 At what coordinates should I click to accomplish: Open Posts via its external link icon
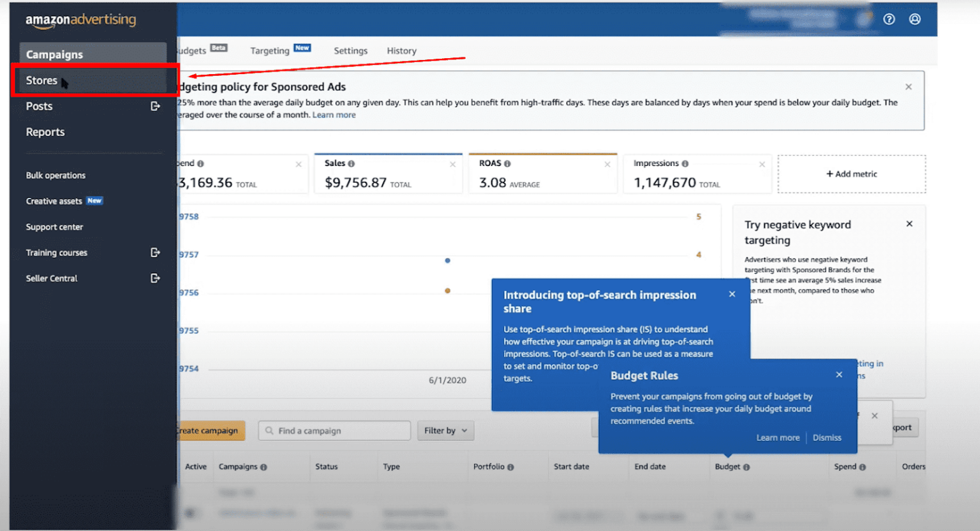155,106
